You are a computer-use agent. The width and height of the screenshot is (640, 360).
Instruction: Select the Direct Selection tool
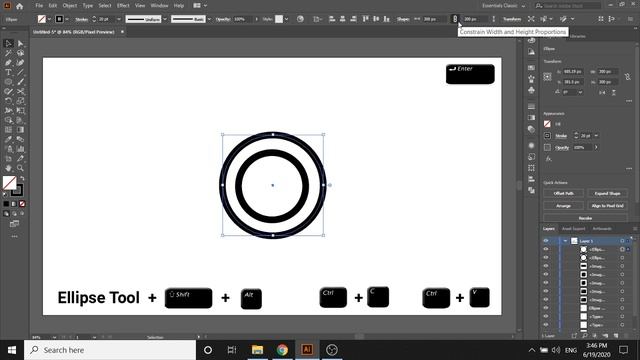click(20, 43)
